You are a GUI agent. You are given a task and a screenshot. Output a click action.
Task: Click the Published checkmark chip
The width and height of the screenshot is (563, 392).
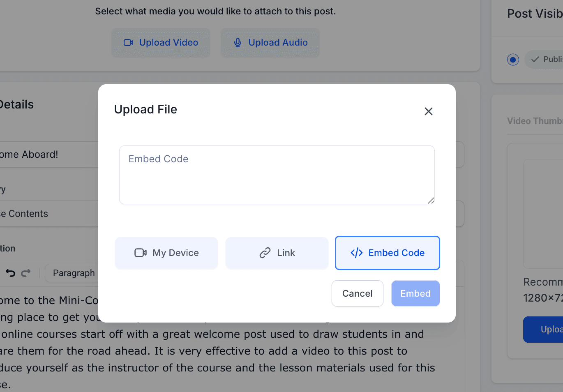click(544, 60)
